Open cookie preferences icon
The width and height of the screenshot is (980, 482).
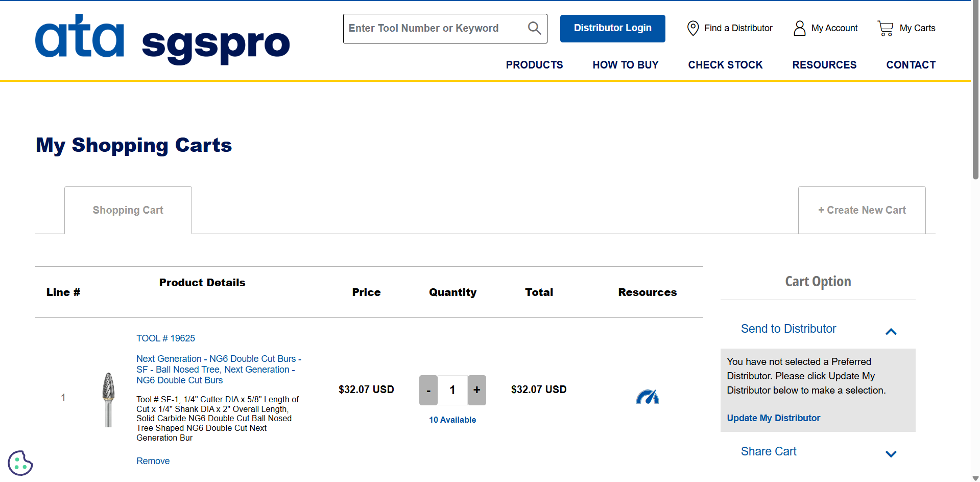(20, 463)
